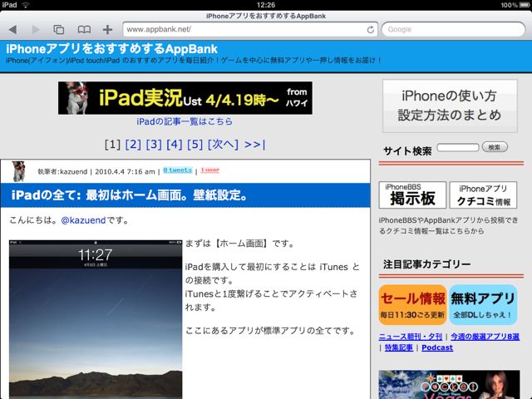Image resolution: width=532 pixels, height=399 pixels.
Task: Select text まずは【ホーム画面】です。
Action: click(240, 244)
